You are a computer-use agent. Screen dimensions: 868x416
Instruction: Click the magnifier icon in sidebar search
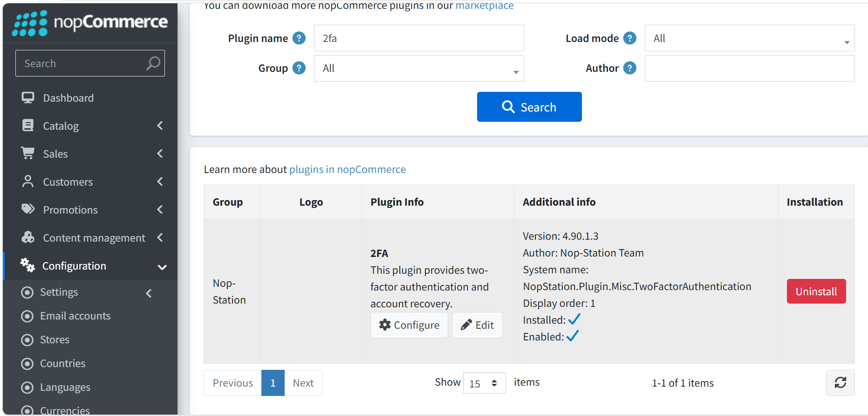coord(153,63)
